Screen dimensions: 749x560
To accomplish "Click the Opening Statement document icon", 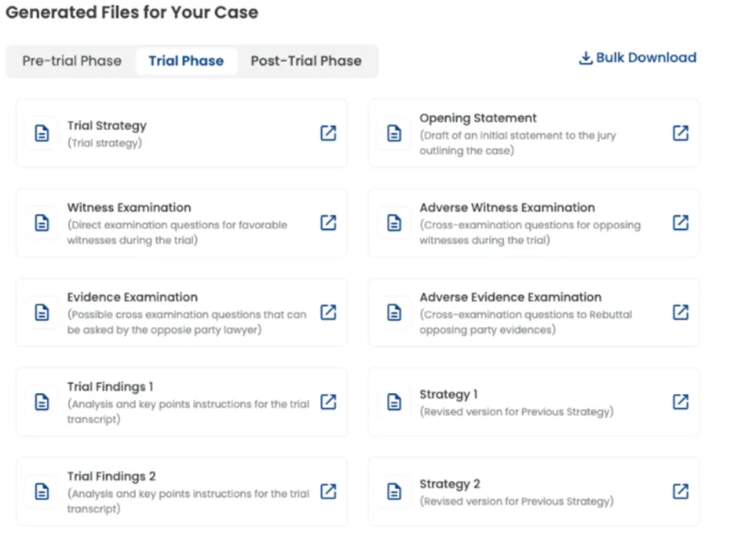I will (394, 133).
